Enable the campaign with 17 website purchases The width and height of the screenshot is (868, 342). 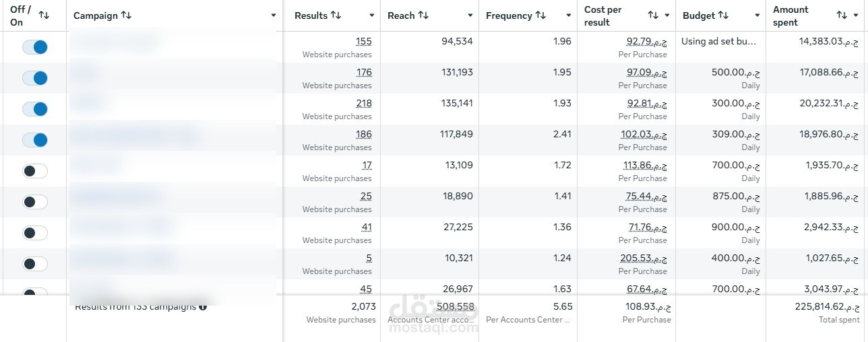pyautogui.click(x=35, y=171)
